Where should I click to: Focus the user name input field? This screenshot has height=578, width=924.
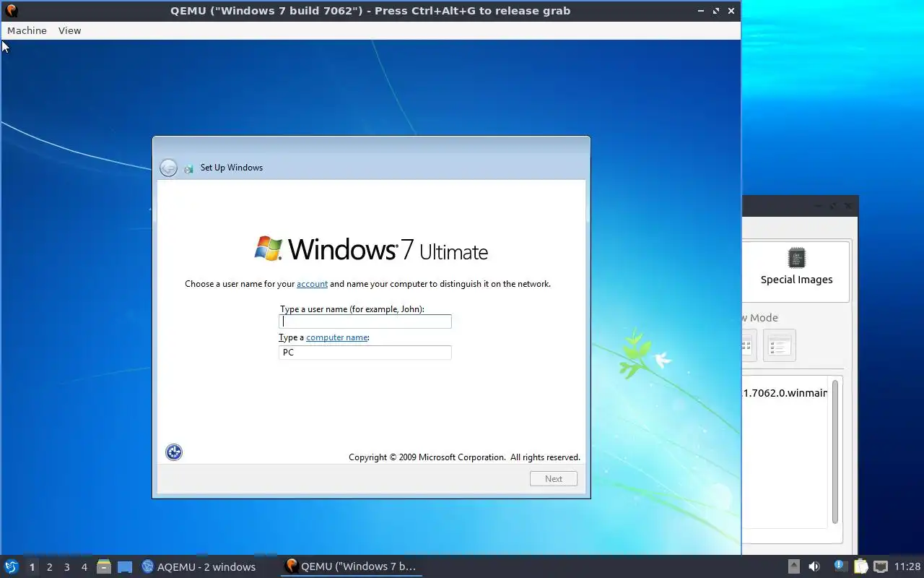[365, 322]
